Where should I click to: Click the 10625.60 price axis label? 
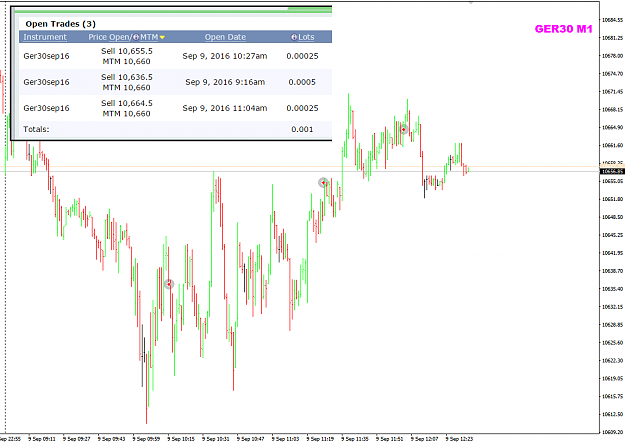tap(613, 343)
